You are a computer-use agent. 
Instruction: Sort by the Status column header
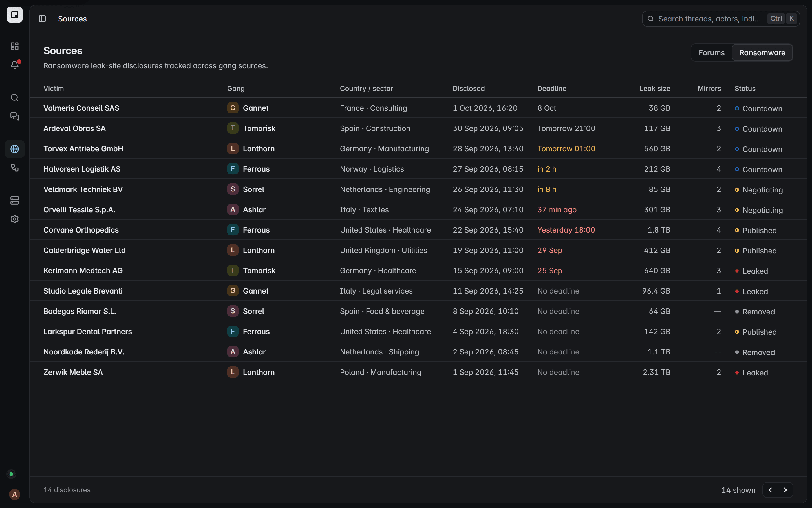tap(745, 88)
